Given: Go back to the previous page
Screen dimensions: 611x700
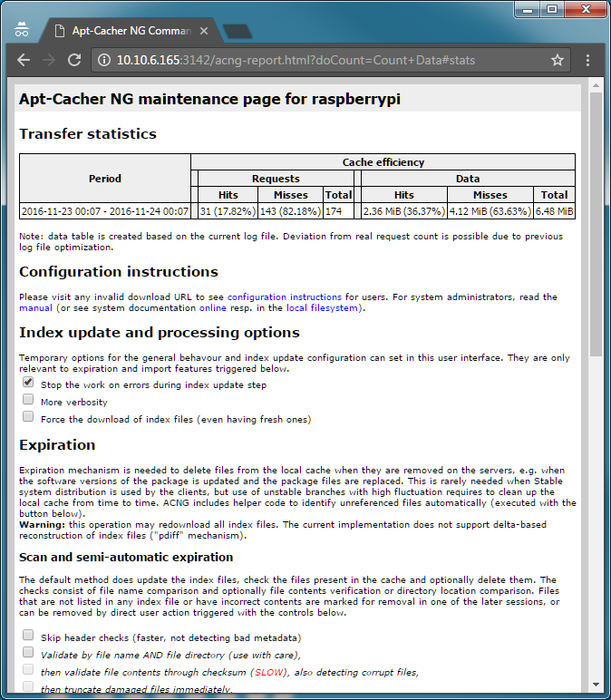Looking at the screenshot, I should click(x=24, y=60).
